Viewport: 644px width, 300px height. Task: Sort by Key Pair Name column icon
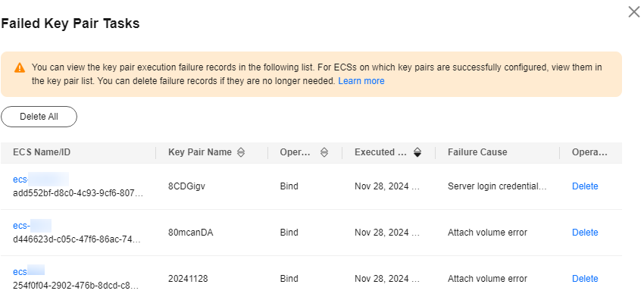tap(241, 153)
